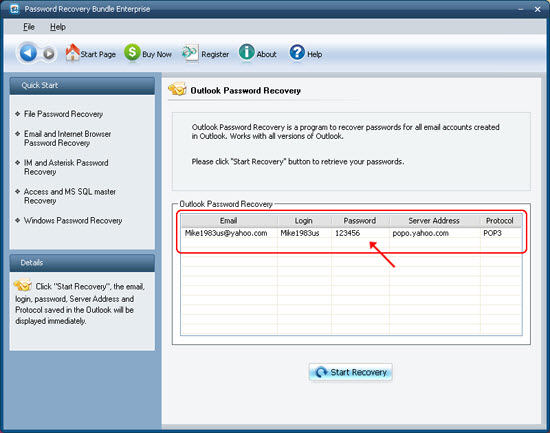550x433 pixels.
Task: Click the green dollar Buy Now icon
Action: [x=132, y=53]
